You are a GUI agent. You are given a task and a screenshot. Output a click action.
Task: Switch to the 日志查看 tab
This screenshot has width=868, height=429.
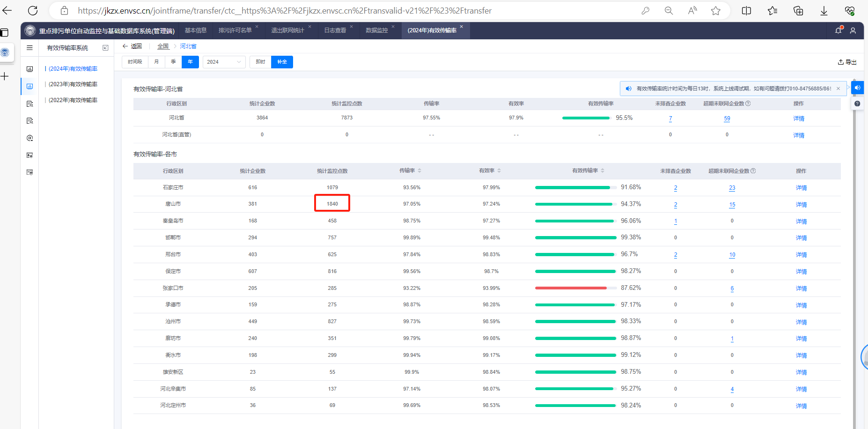coord(335,30)
